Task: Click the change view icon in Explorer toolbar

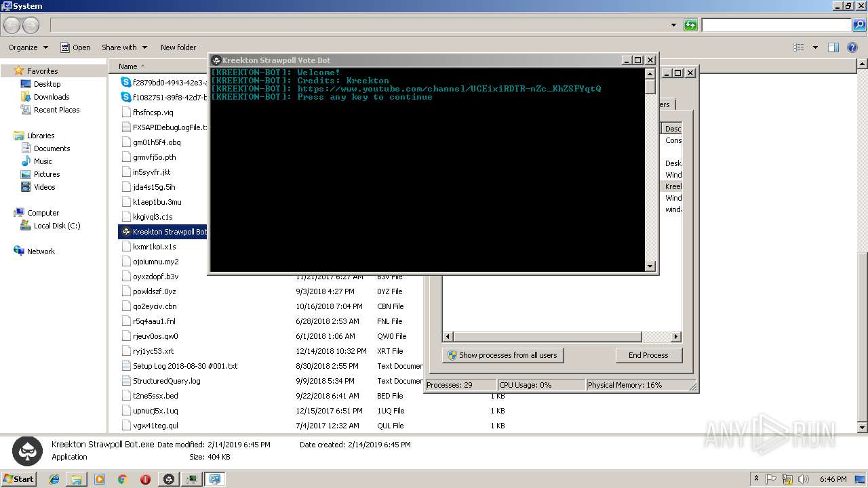Action: coord(799,47)
